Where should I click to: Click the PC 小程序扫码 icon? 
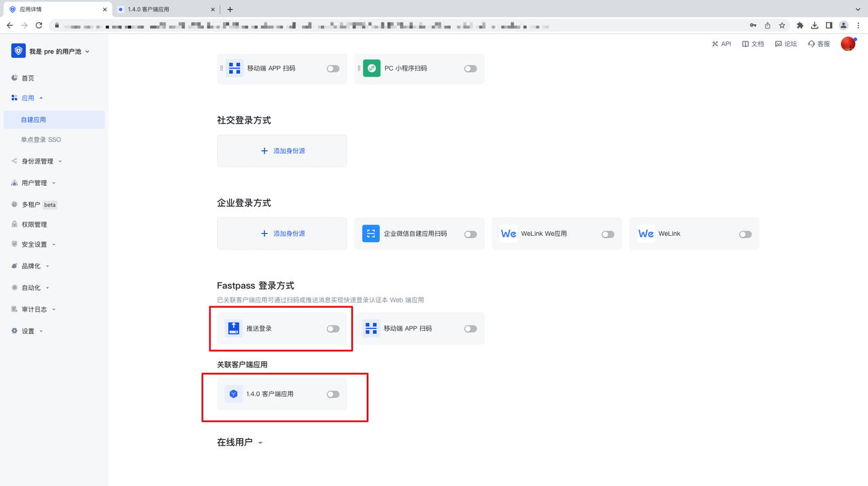(372, 68)
